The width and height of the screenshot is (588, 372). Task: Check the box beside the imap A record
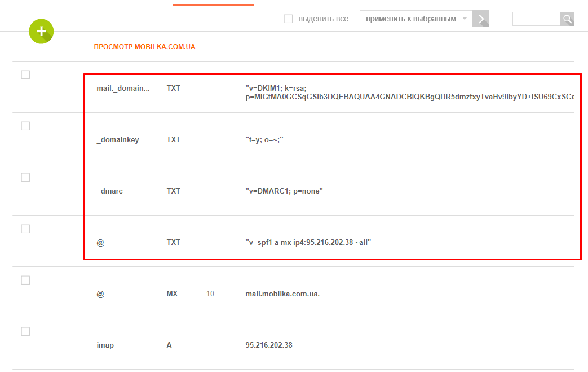25,331
